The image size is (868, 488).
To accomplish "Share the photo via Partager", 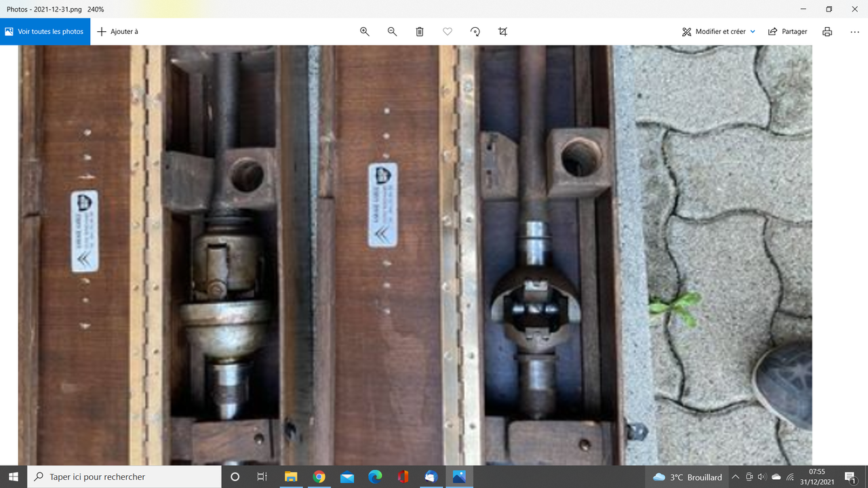I will 787,32.
